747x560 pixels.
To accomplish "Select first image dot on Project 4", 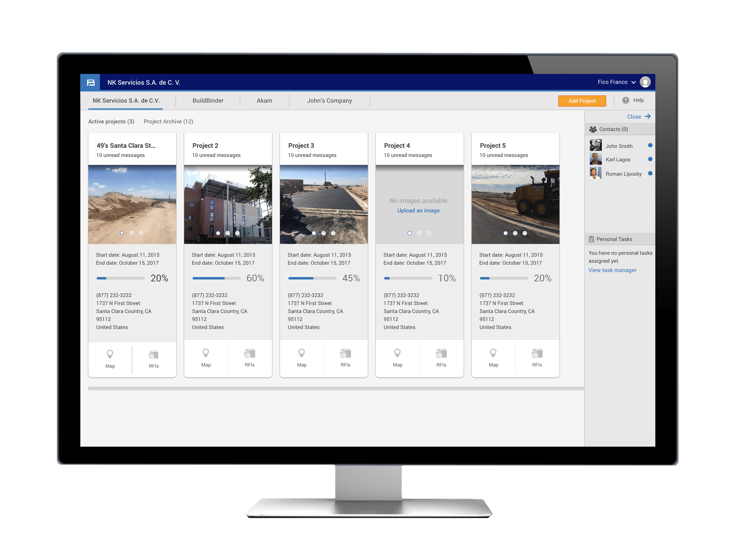I will [410, 233].
